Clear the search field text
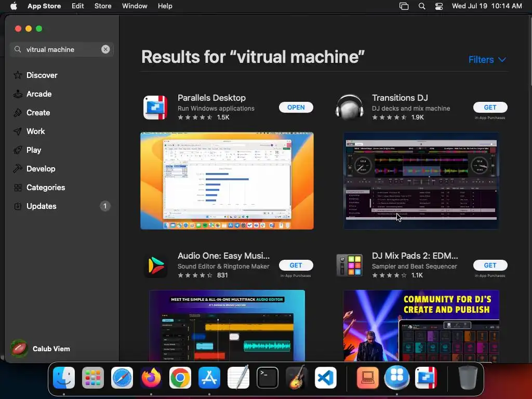The height and width of the screenshot is (399, 532). [105, 49]
